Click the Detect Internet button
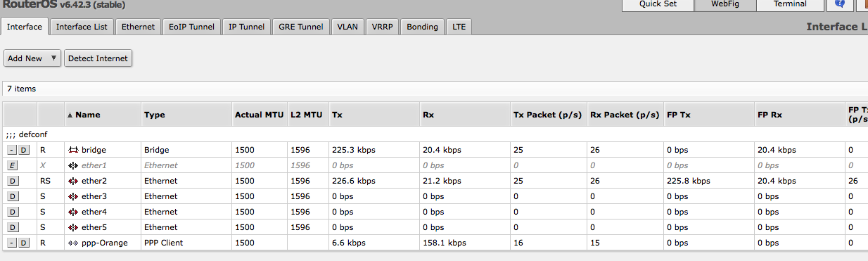Image resolution: width=868 pixels, height=261 pixels. (98, 58)
